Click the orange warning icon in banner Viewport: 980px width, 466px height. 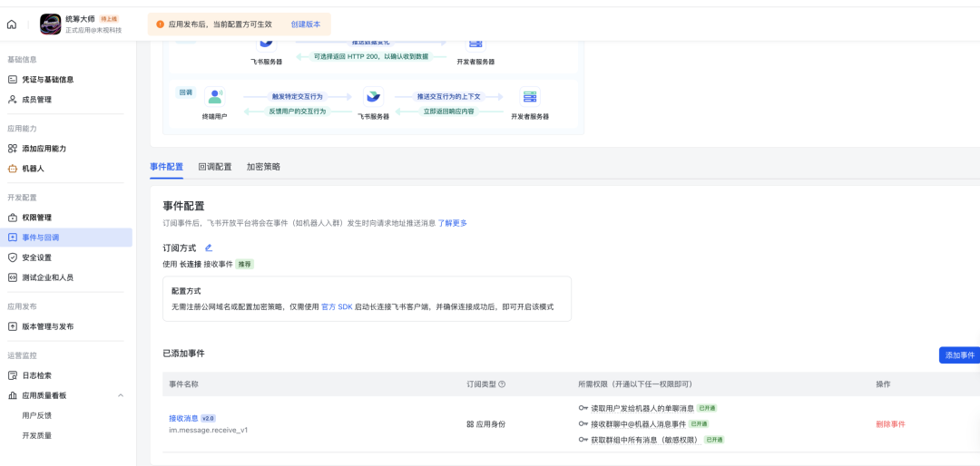(x=160, y=24)
